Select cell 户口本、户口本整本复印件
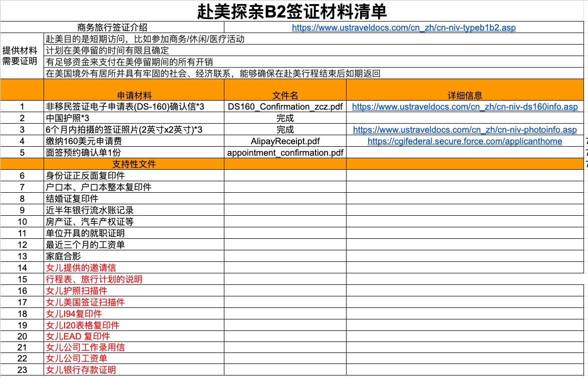588x378 pixels. (x=134, y=187)
